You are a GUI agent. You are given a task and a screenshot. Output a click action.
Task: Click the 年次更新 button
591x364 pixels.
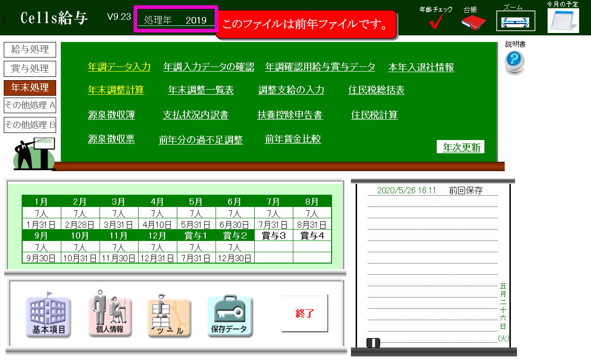461,147
